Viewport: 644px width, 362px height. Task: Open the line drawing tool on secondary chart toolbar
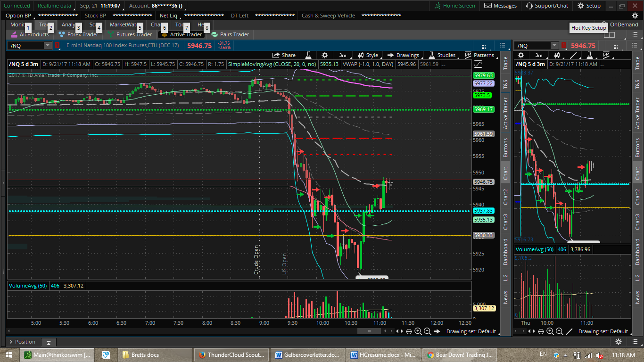573,55
